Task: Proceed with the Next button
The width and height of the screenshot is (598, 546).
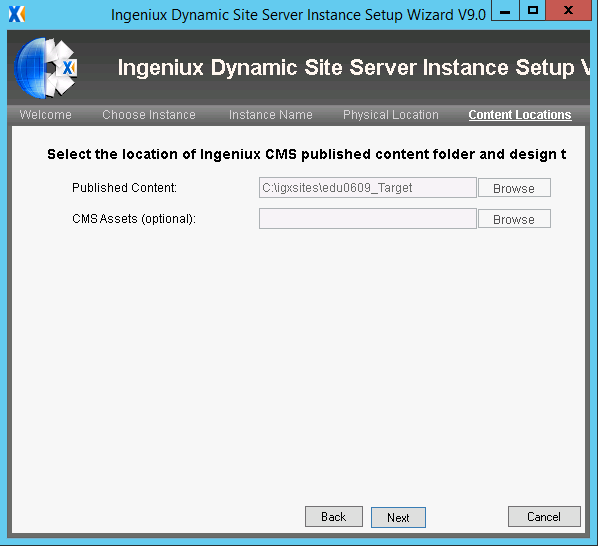Action: [x=398, y=517]
